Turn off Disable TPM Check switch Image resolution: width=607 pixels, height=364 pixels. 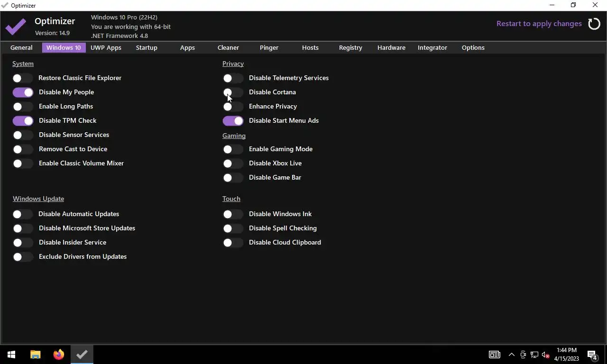pos(23,121)
